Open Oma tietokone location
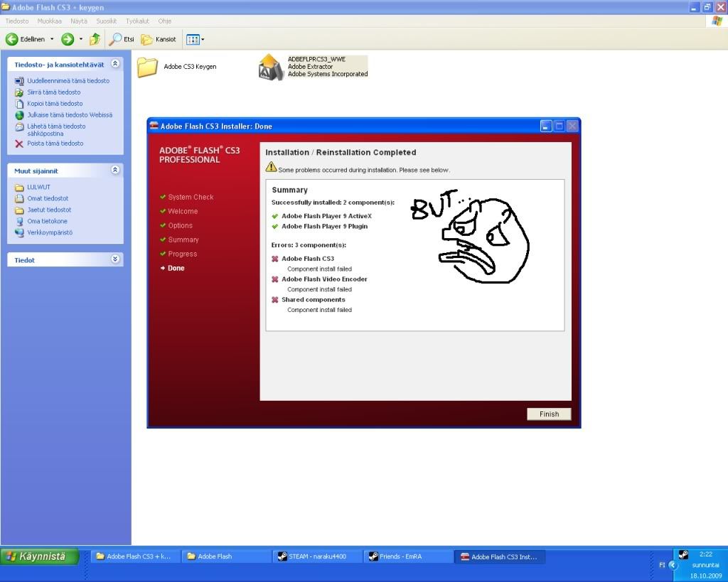 (x=47, y=222)
